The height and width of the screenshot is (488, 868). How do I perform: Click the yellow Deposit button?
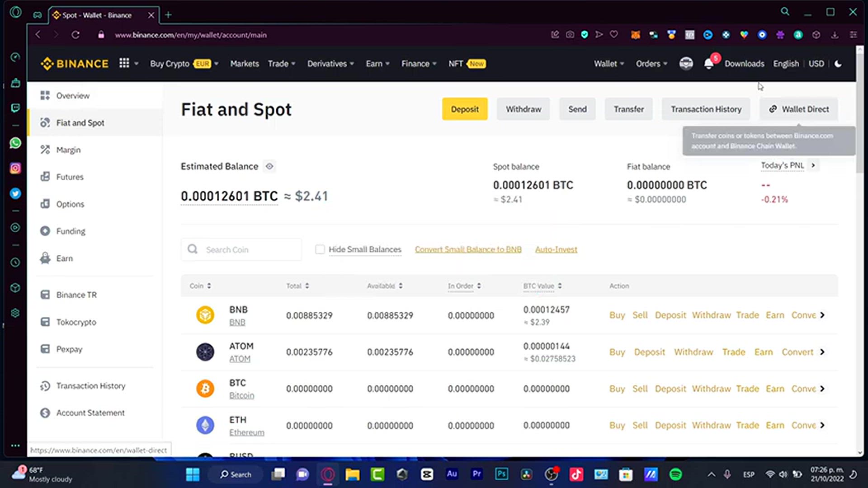click(465, 109)
